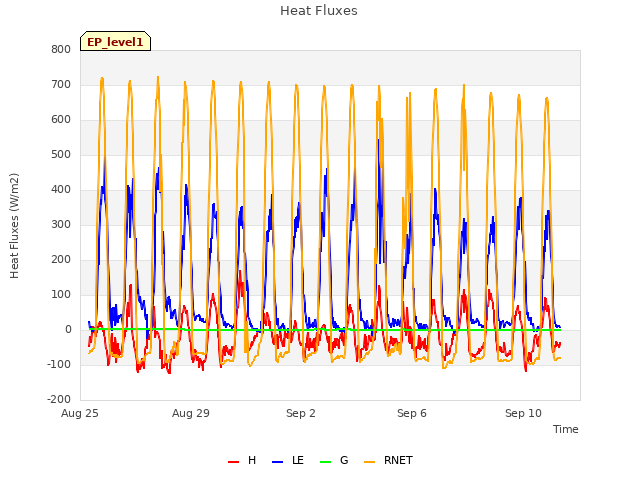Click the Heat Fluxes chart title
640x480 pixels.
click(319, 11)
